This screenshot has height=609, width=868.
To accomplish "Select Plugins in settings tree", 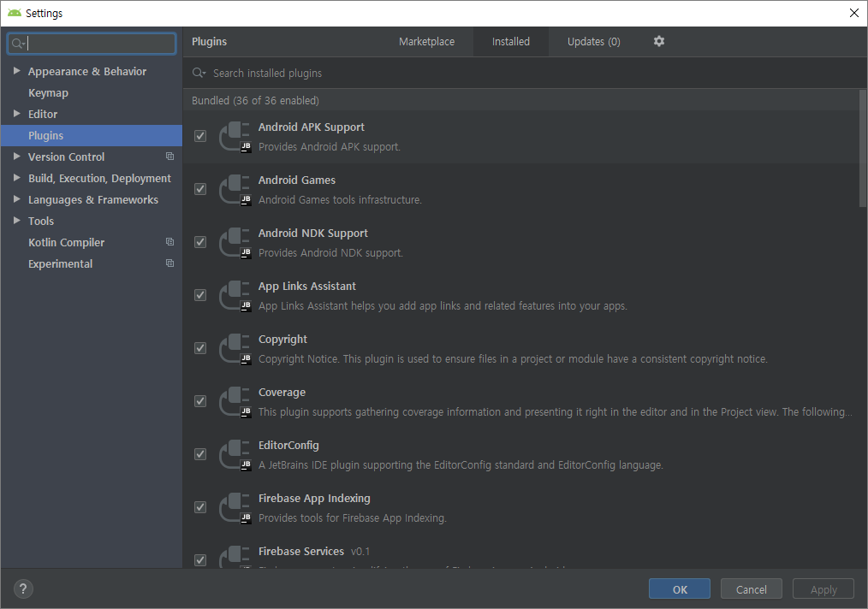I will tap(92, 135).
